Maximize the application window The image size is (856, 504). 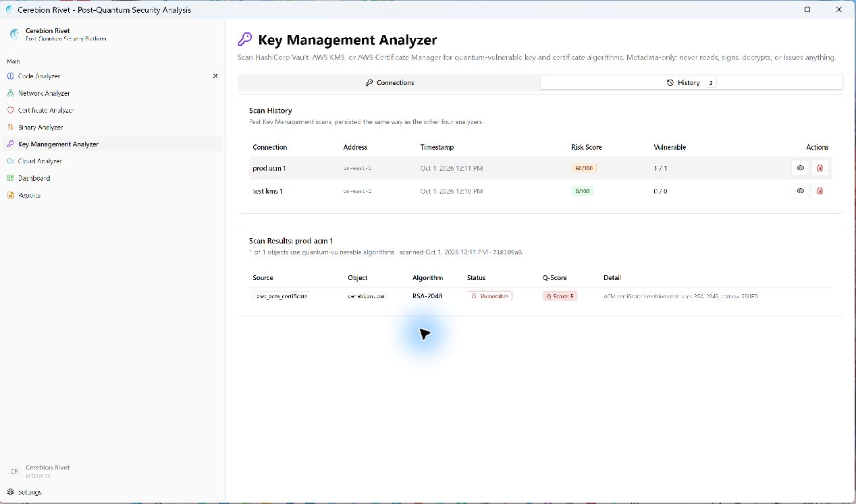(807, 9)
